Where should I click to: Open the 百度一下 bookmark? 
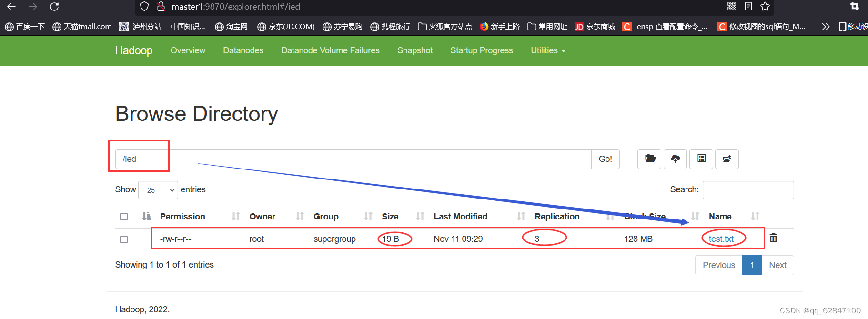pyautogui.click(x=25, y=27)
